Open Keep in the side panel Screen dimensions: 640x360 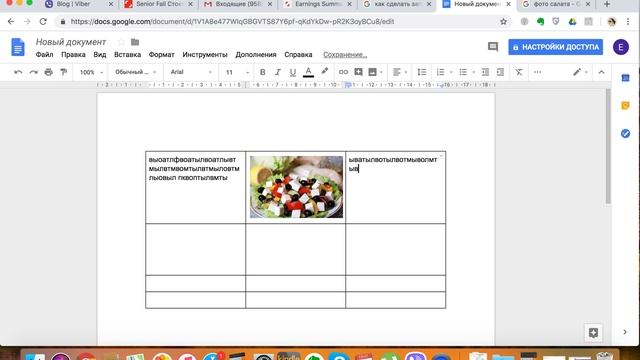click(x=625, y=106)
